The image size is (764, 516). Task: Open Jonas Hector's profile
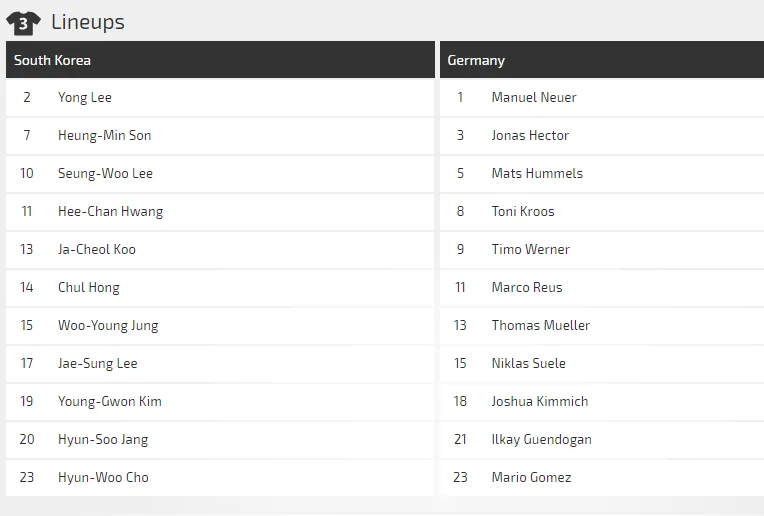(x=530, y=135)
